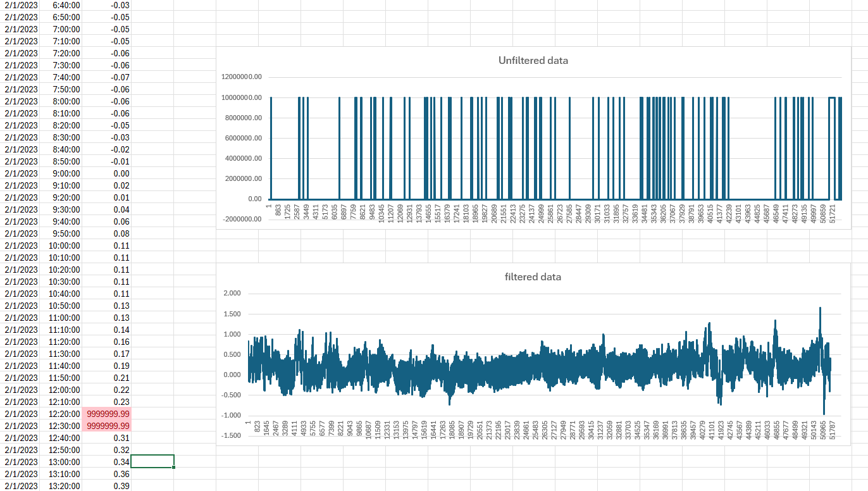Click horizontal axis labels of filtered data chart

(538, 430)
